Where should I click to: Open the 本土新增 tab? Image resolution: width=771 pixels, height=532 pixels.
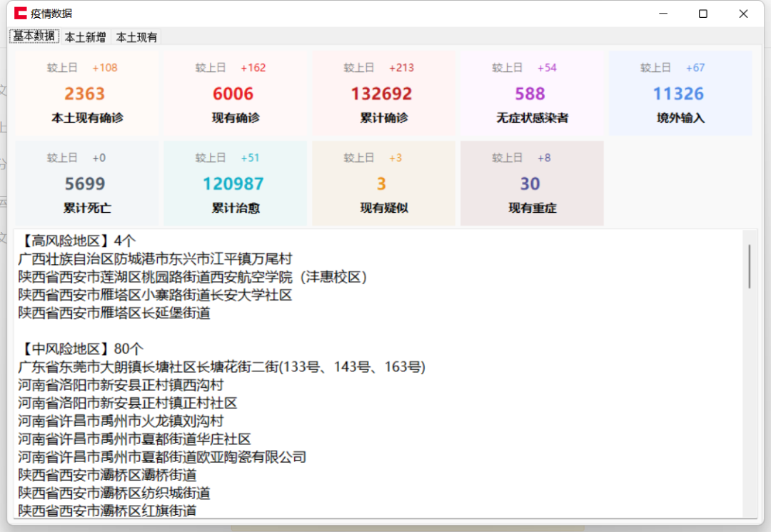coord(85,37)
